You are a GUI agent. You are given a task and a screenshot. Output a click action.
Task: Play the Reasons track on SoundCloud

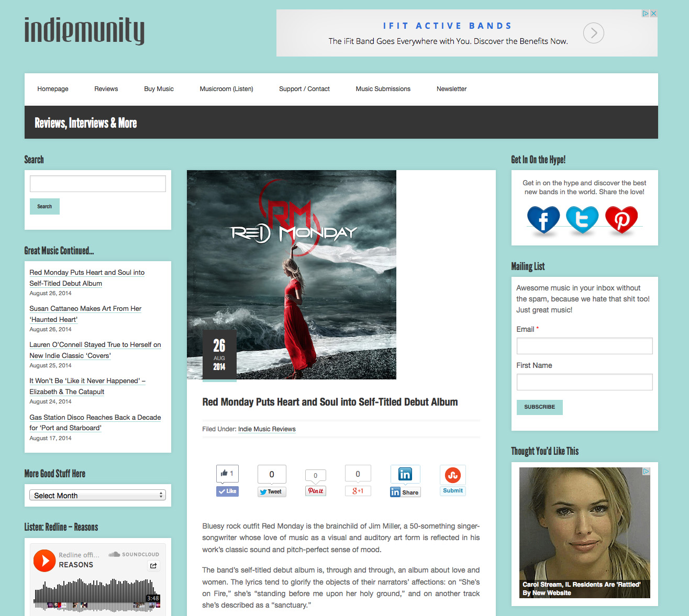click(x=45, y=561)
